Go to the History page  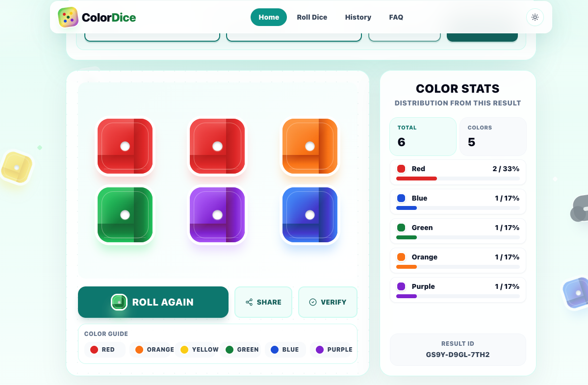point(358,17)
